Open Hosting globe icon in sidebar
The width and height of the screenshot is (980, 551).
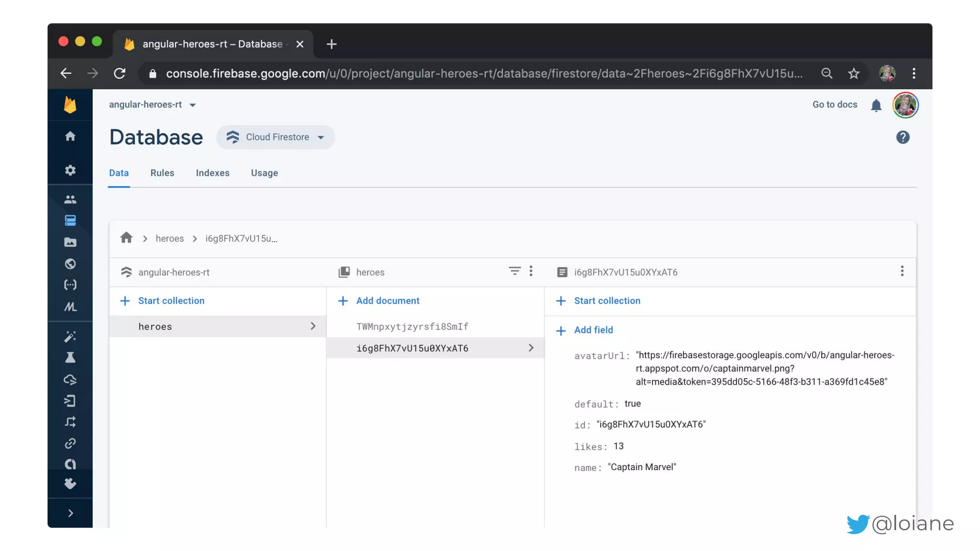point(70,264)
